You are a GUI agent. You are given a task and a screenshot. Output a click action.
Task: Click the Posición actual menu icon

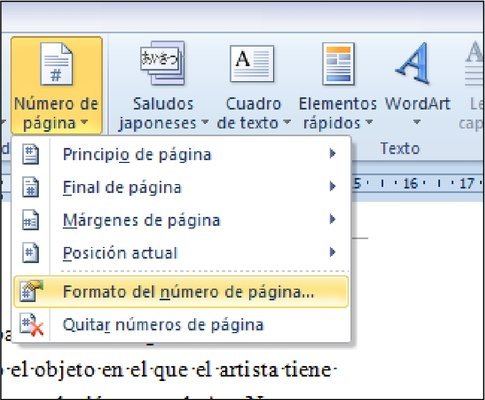click(30, 252)
